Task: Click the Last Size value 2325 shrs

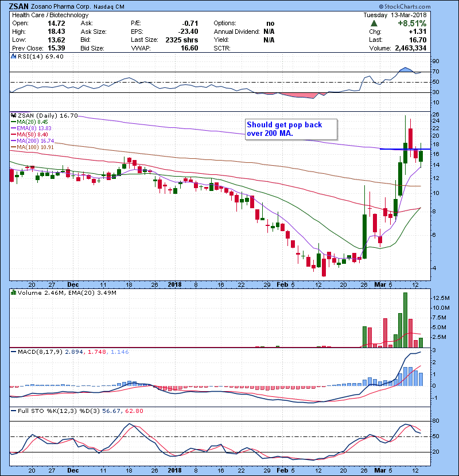Action: tap(182, 40)
